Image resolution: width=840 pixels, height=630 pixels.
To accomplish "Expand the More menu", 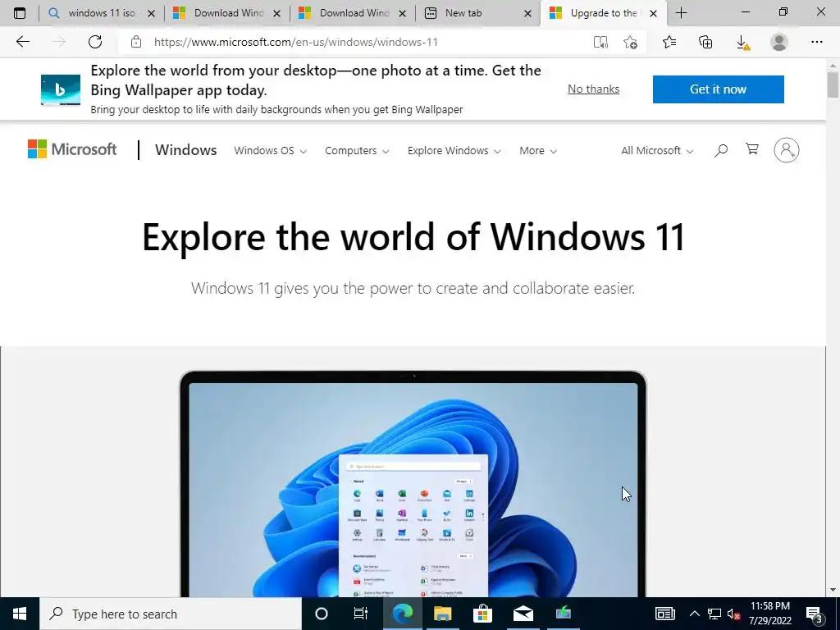I will [x=538, y=151].
